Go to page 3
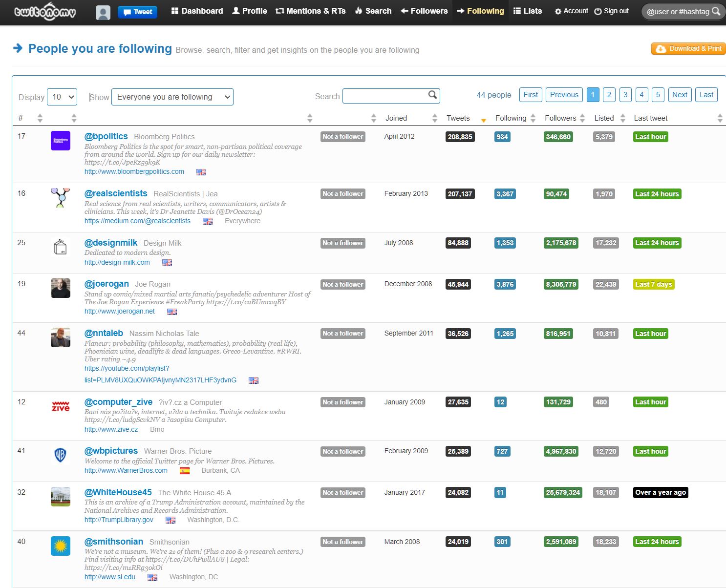The height and width of the screenshot is (588, 726). (625, 95)
